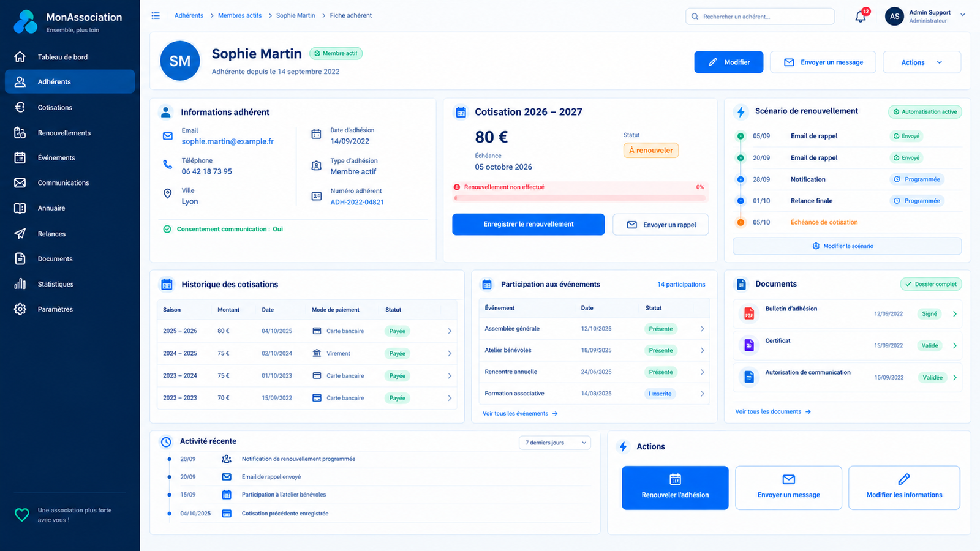Click Modifier les informations tile
The height and width of the screenshot is (551, 980).
(904, 487)
